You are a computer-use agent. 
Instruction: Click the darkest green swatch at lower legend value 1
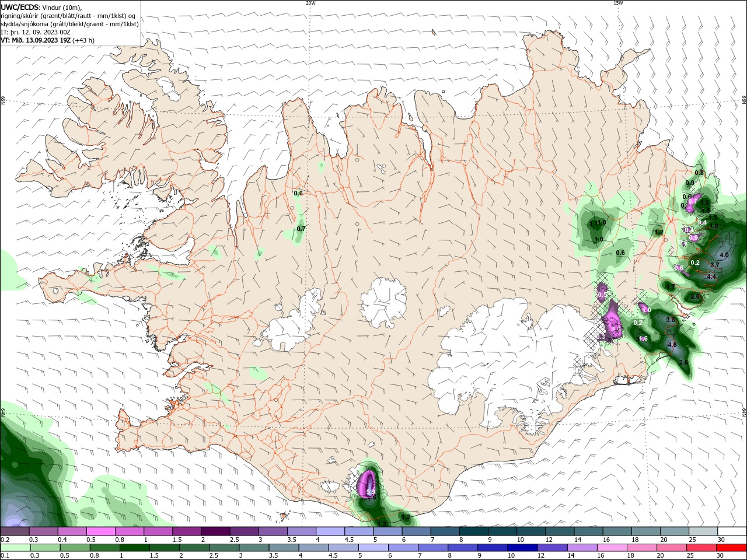click(134, 548)
